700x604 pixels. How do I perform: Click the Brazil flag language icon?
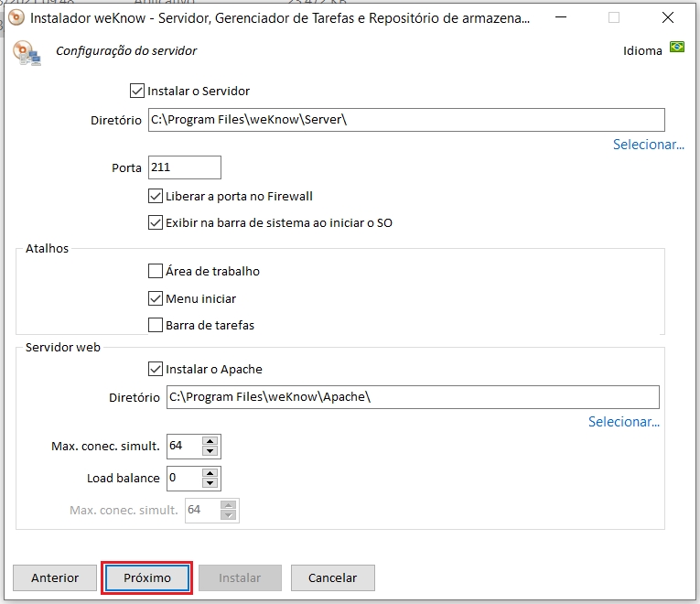(676, 47)
